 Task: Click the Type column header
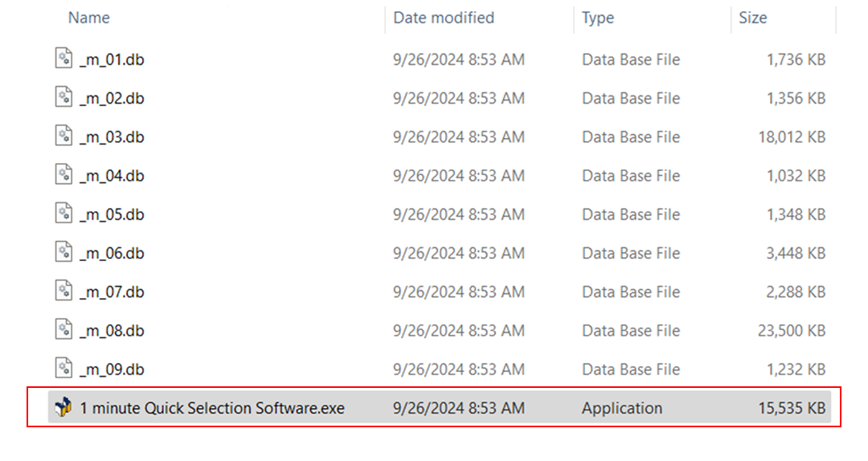point(597,18)
